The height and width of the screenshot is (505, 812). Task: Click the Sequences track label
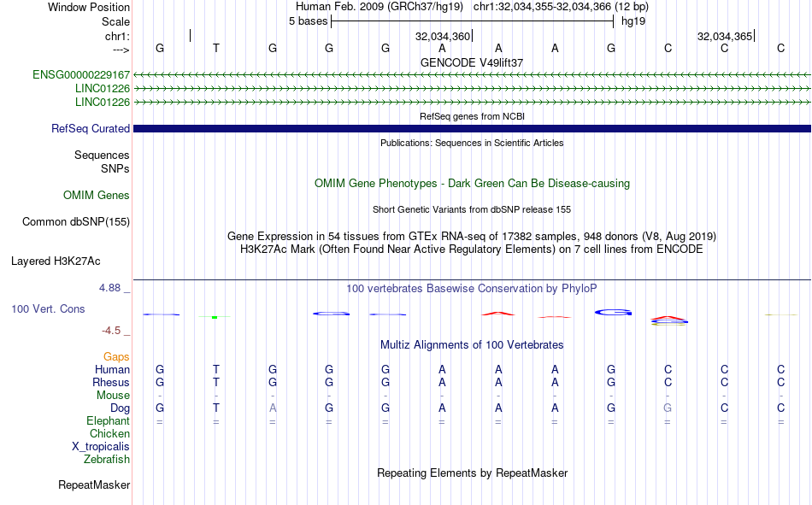102,155
